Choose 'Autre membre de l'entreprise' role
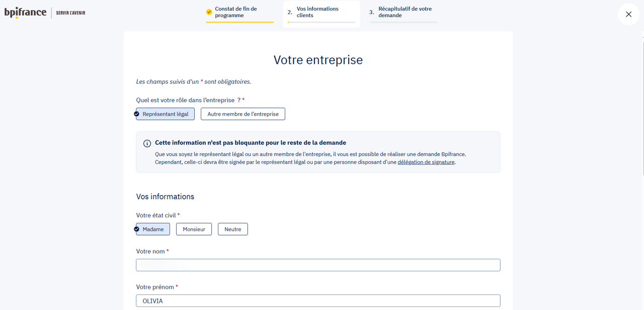644x310 pixels. click(243, 114)
